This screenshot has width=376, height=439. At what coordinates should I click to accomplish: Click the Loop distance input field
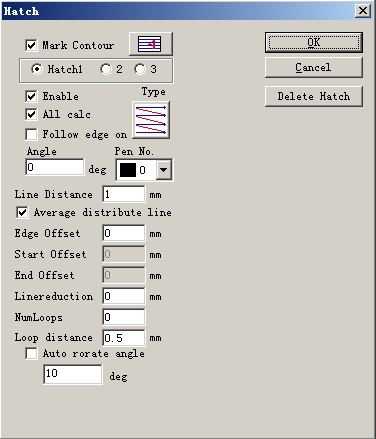tap(124, 338)
